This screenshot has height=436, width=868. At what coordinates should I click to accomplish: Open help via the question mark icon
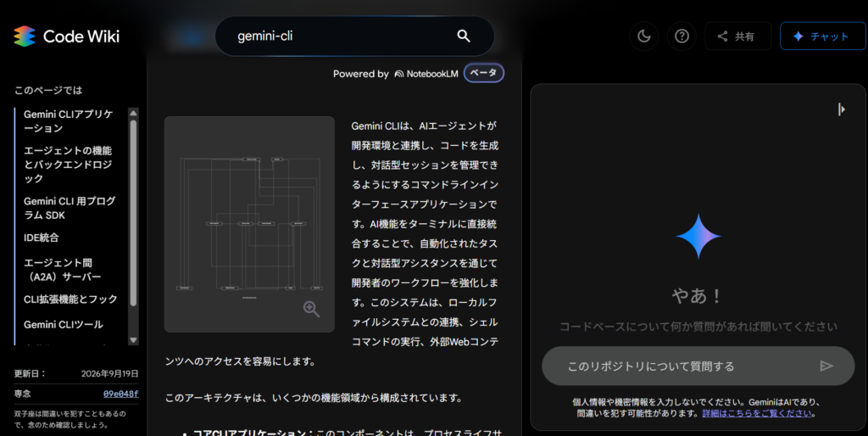point(682,36)
